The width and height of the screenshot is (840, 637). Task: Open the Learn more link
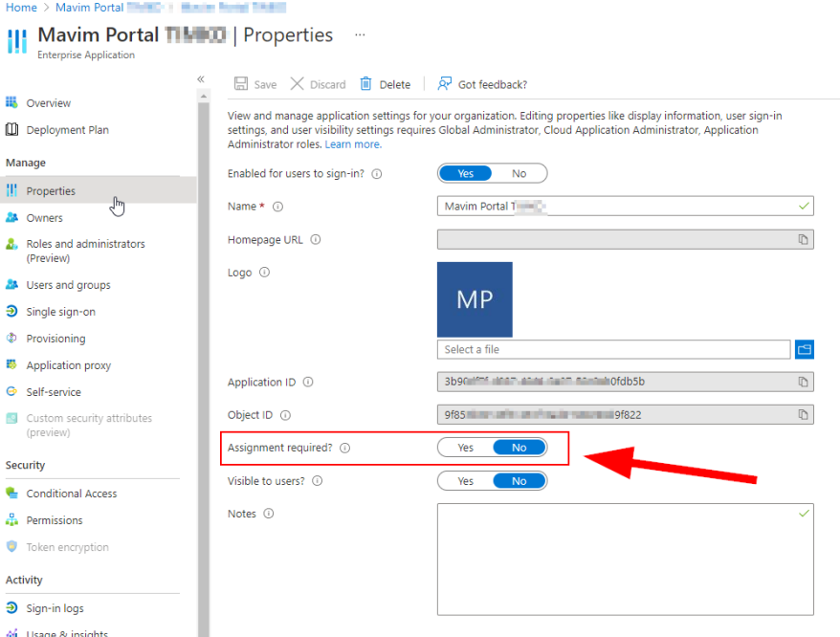[353, 144]
